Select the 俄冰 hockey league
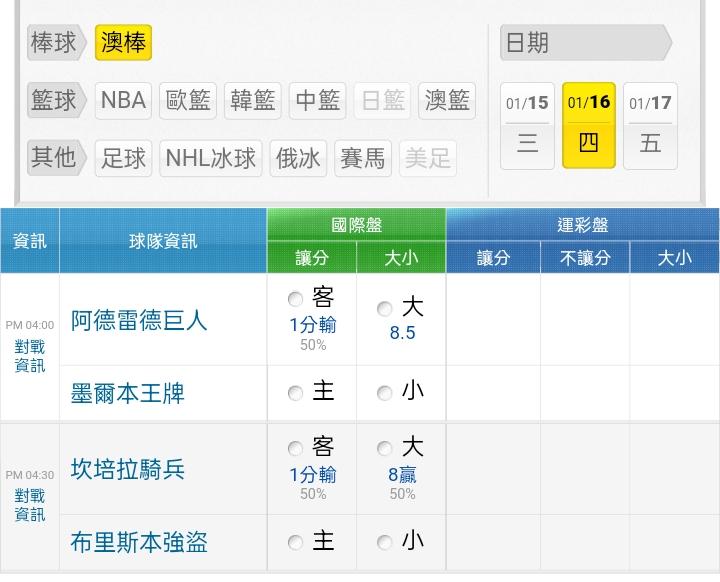The height and width of the screenshot is (582, 720). [x=298, y=158]
